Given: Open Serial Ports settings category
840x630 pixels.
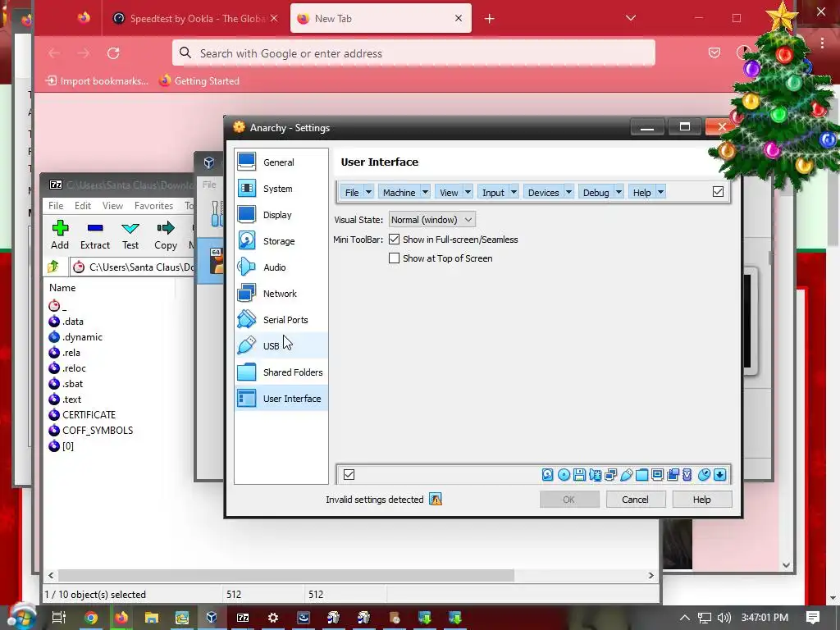Looking at the screenshot, I should point(281,320).
